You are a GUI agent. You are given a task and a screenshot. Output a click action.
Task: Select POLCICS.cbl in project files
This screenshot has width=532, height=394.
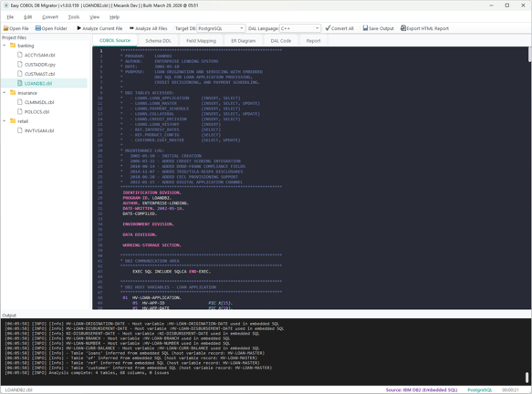point(37,112)
